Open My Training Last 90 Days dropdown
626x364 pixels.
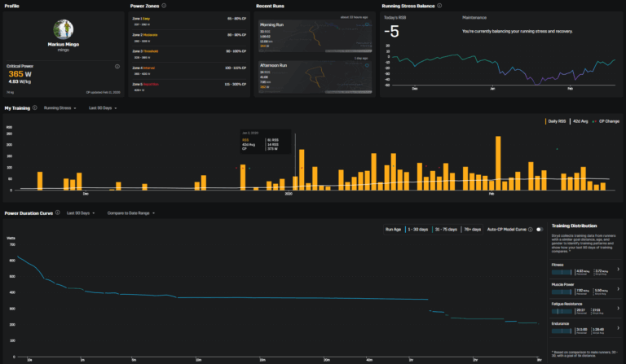click(102, 107)
